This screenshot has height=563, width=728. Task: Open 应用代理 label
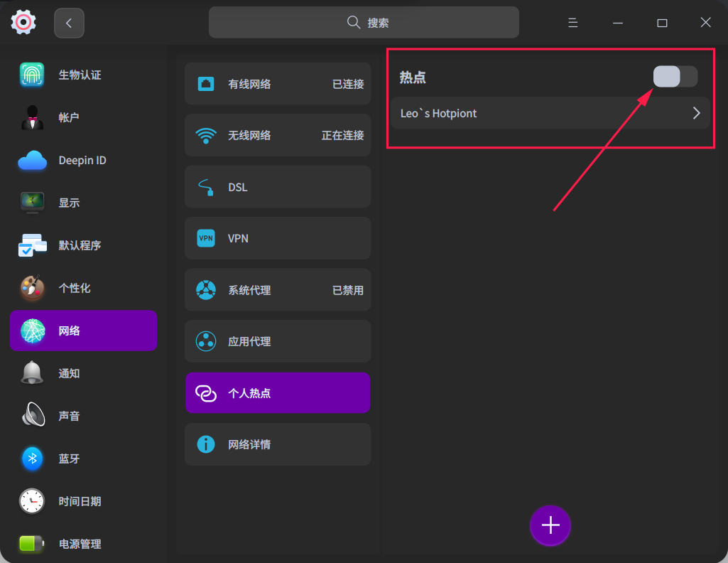pyautogui.click(x=249, y=341)
